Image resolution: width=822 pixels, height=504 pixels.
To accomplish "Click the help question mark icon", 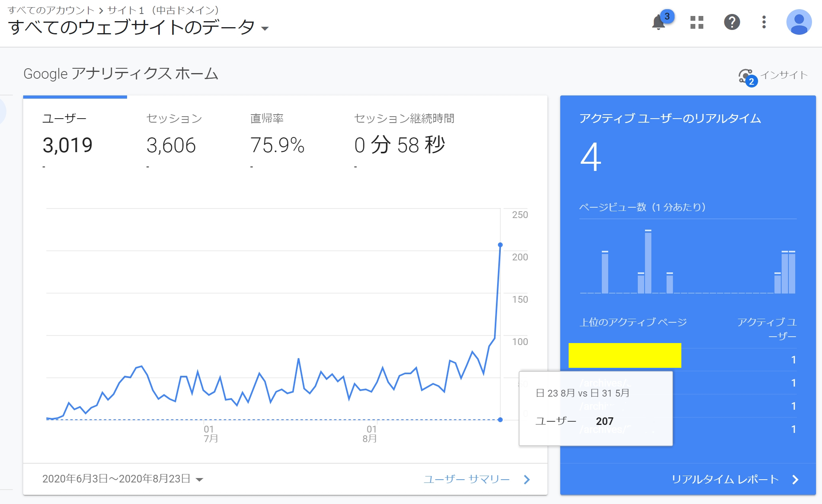I will pos(732,22).
